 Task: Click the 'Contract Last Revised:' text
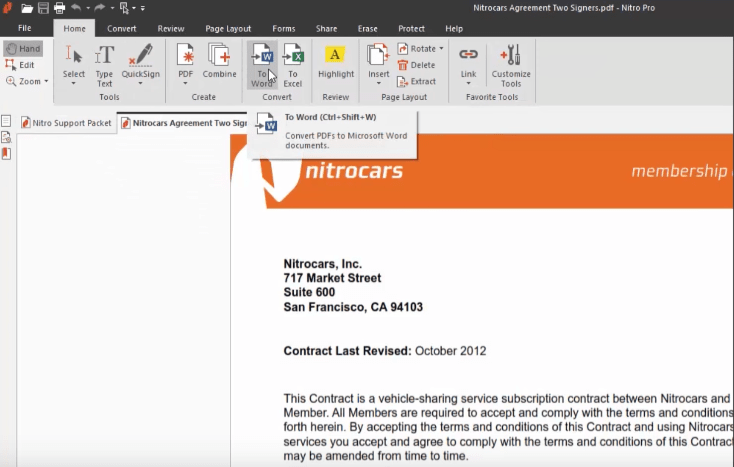coord(347,351)
